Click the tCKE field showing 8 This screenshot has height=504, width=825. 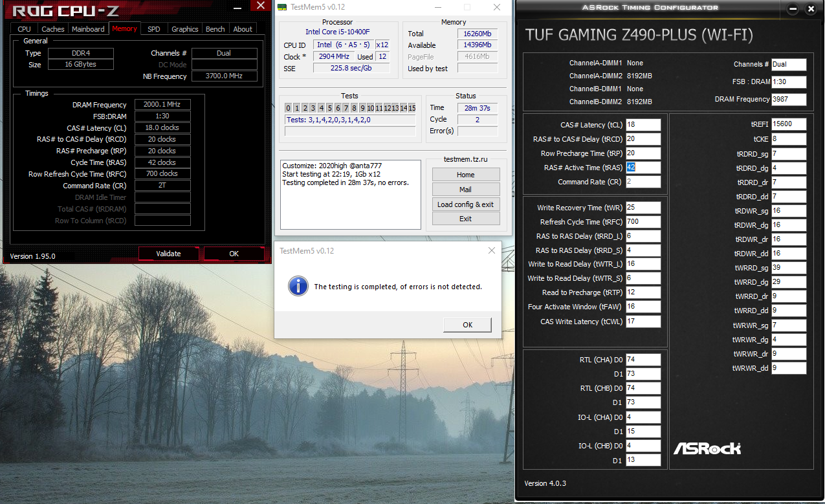click(789, 139)
